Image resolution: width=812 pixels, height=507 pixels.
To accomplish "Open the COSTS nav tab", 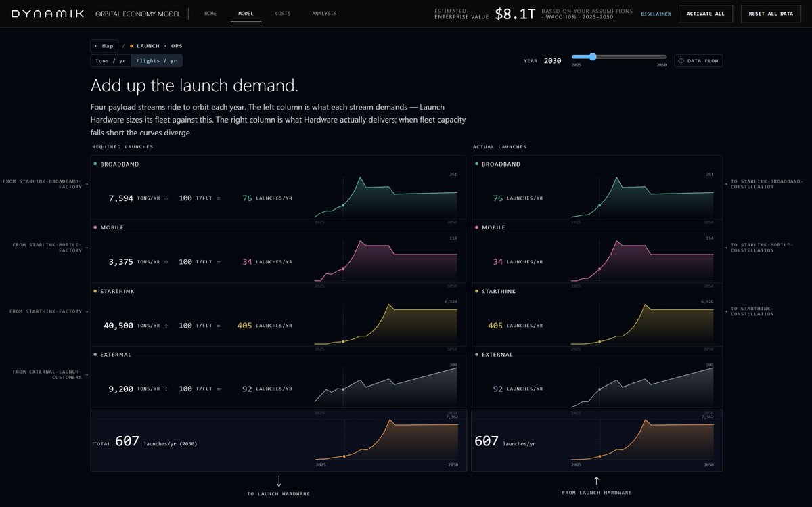I will [x=283, y=14].
